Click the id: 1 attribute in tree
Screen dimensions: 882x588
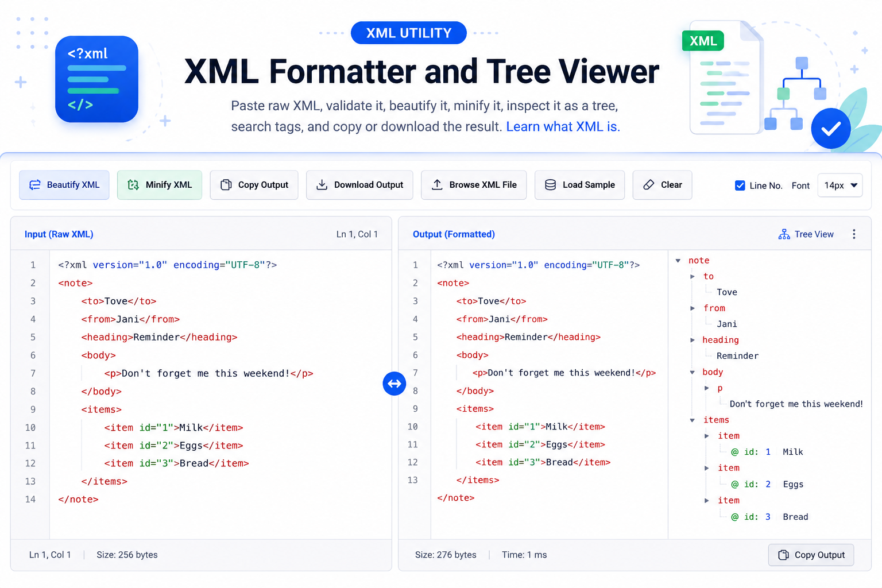pyautogui.click(x=751, y=452)
